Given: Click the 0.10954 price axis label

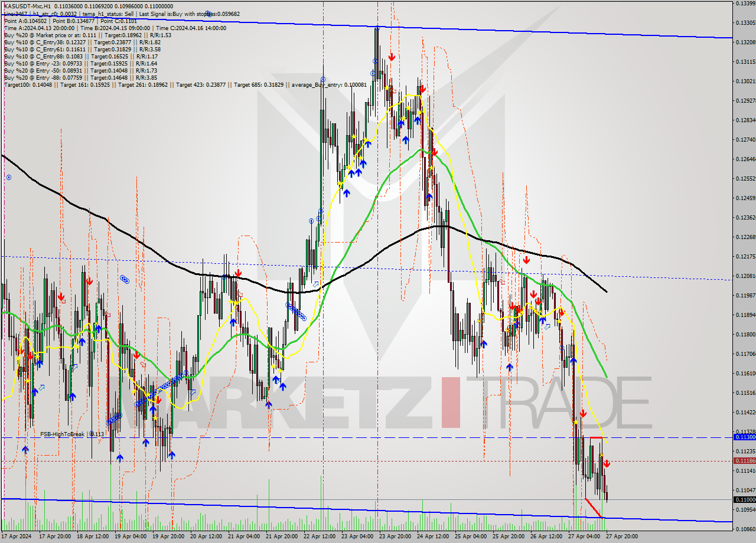Looking at the screenshot, I should 745,509.
